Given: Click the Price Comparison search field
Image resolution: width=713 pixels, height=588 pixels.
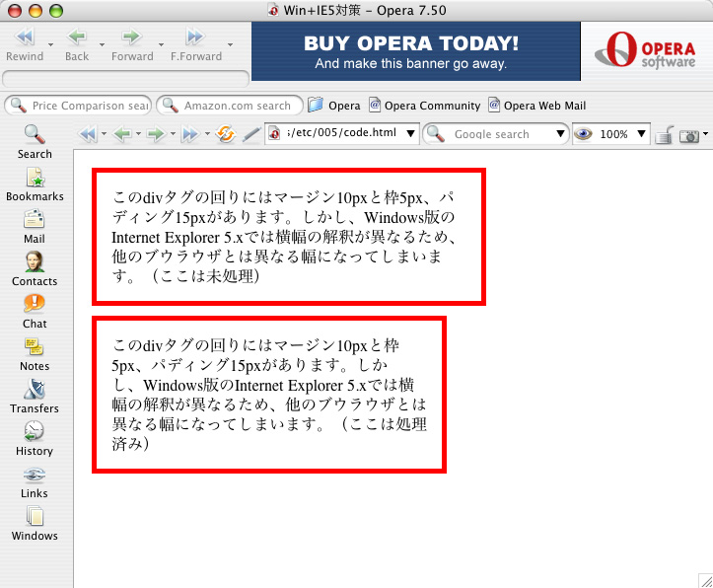Looking at the screenshot, I should (x=78, y=106).
